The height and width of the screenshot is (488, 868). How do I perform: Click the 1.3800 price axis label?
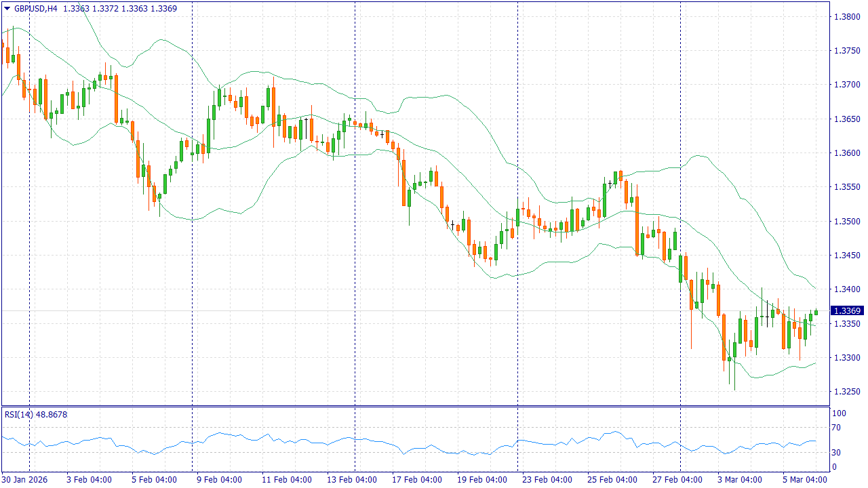point(846,16)
